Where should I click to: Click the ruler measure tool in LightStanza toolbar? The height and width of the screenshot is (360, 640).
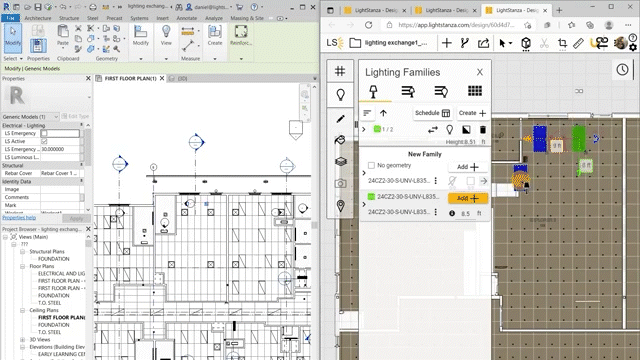[x=578, y=43]
